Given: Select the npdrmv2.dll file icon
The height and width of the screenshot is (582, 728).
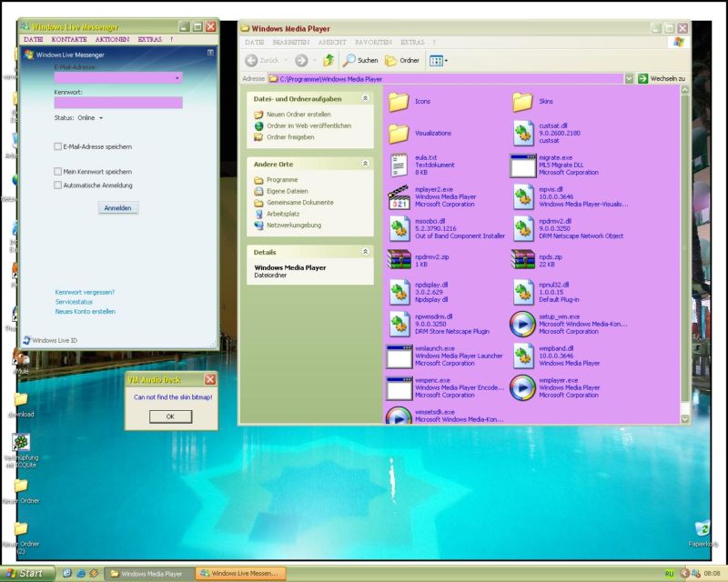Looking at the screenshot, I should 523,229.
